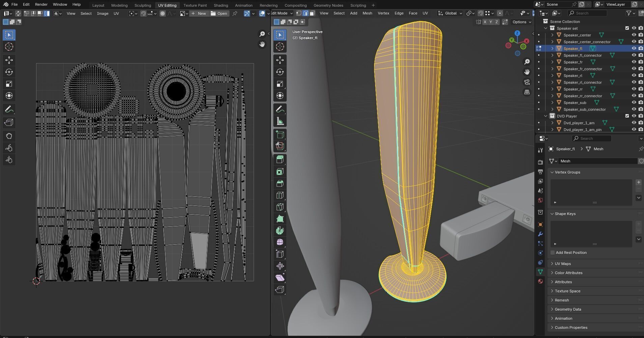Select the Grab tool in the UV editor
The image size is (644, 338).
pos(9,136)
